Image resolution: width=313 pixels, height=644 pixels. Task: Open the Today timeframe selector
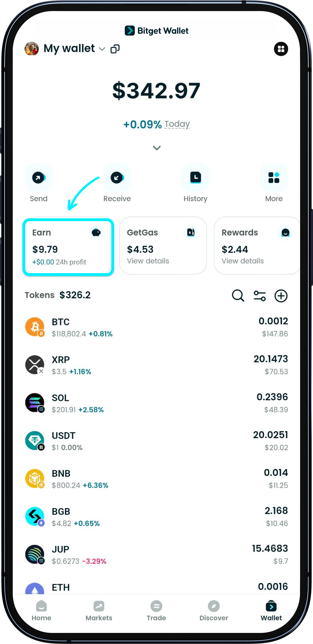(177, 124)
